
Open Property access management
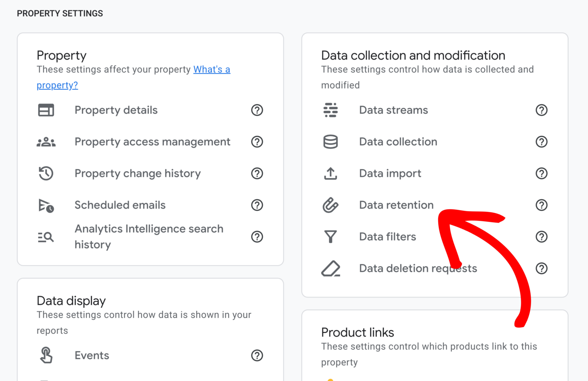tap(152, 142)
